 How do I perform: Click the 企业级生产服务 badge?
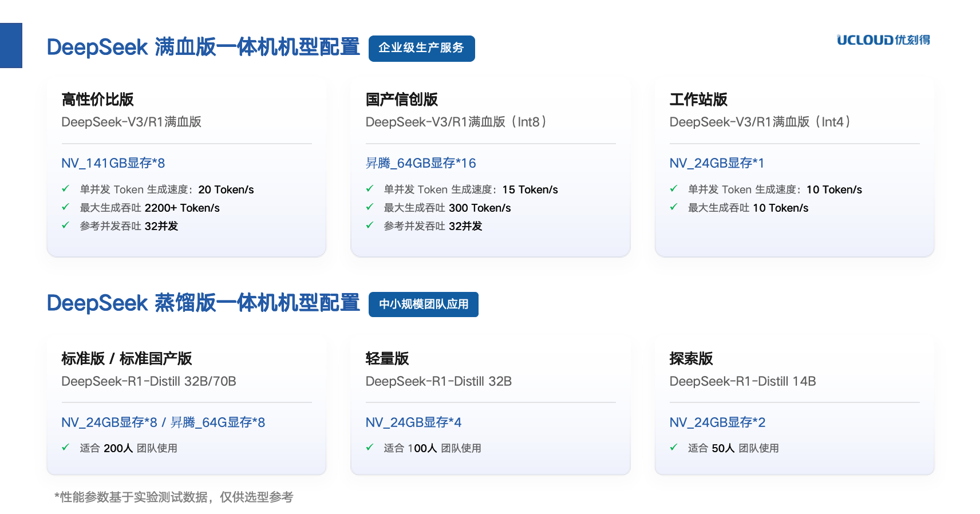(x=421, y=48)
